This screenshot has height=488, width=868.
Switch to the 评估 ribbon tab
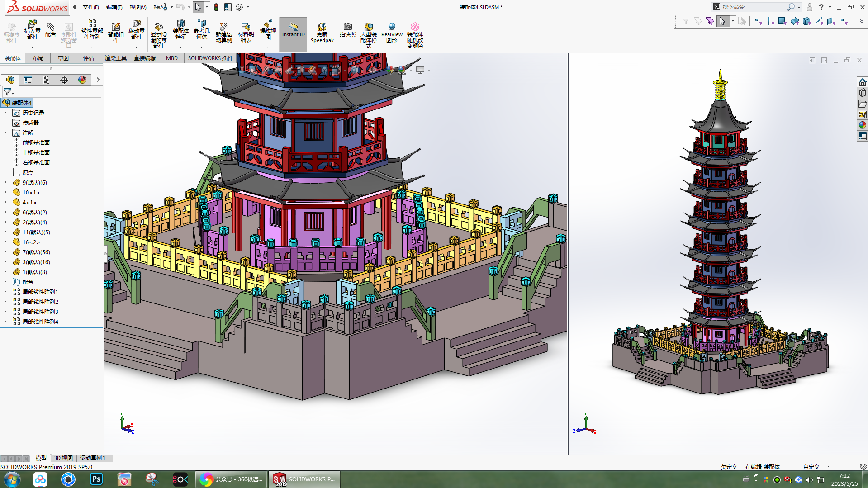(89, 58)
